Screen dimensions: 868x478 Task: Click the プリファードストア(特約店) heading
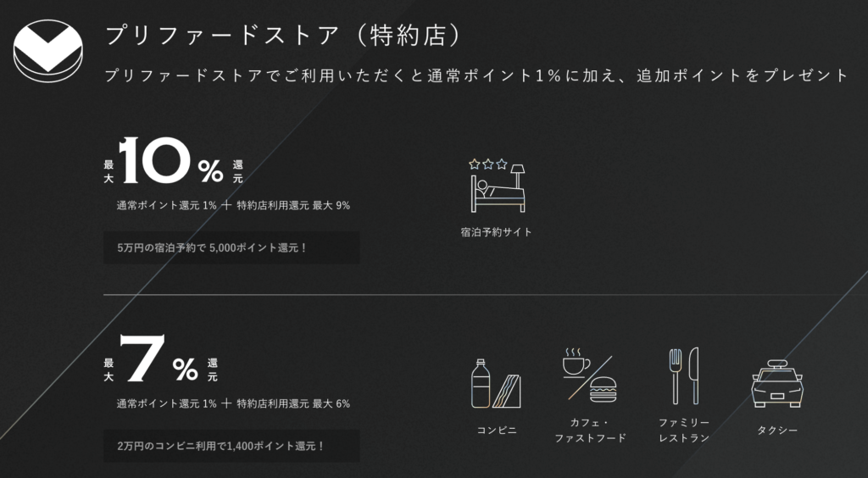point(283,36)
